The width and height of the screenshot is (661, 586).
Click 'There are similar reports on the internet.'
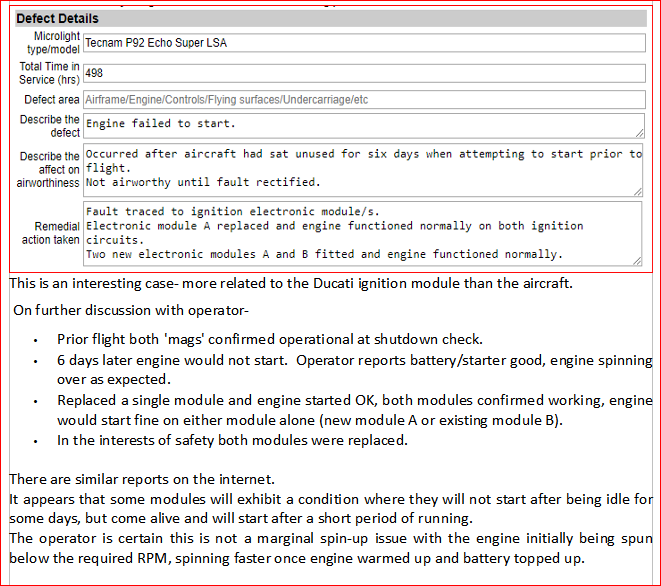click(x=142, y=479)
